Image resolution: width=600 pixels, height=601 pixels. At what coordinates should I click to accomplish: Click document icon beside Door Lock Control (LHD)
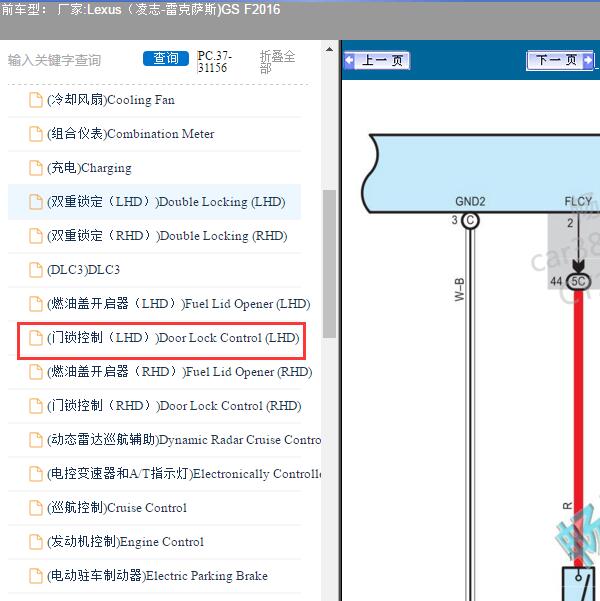pyautogui.click(x=36, y=338)
